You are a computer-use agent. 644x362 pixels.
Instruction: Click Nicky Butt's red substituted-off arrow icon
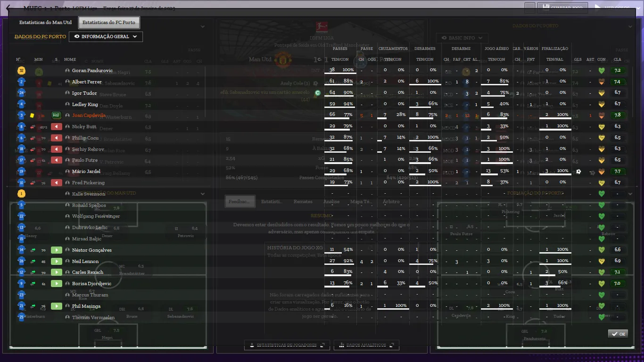click(57, 127)
